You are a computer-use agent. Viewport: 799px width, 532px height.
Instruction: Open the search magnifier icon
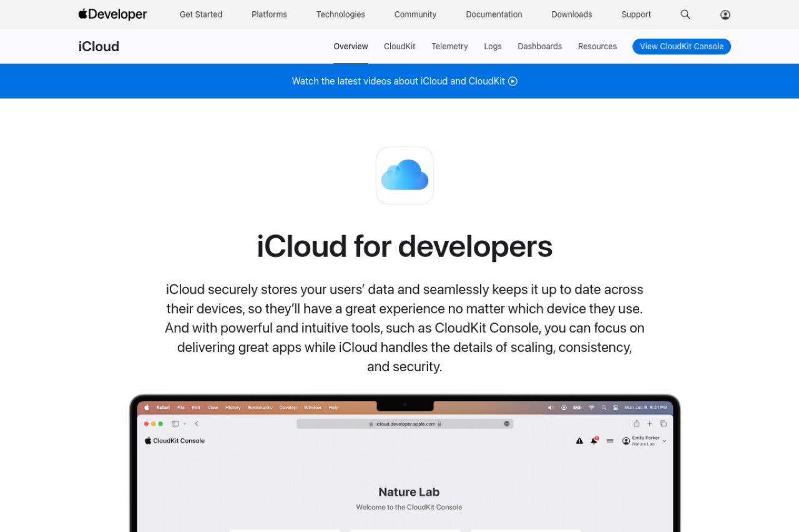pyautogui.click(x=685, y=14)
